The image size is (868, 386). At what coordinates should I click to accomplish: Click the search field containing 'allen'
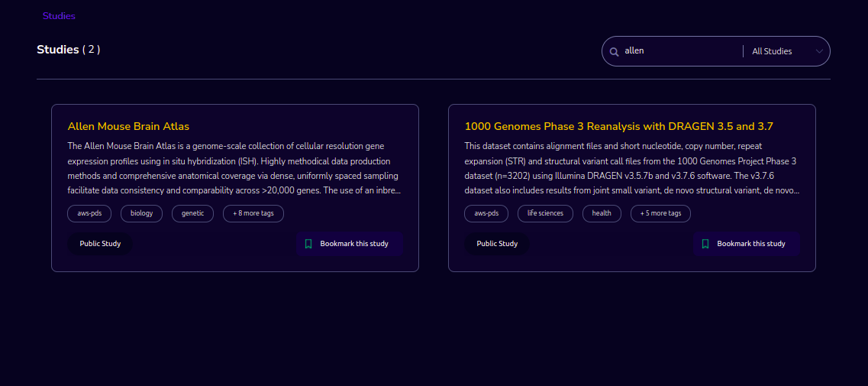click(x=681, y=51)
